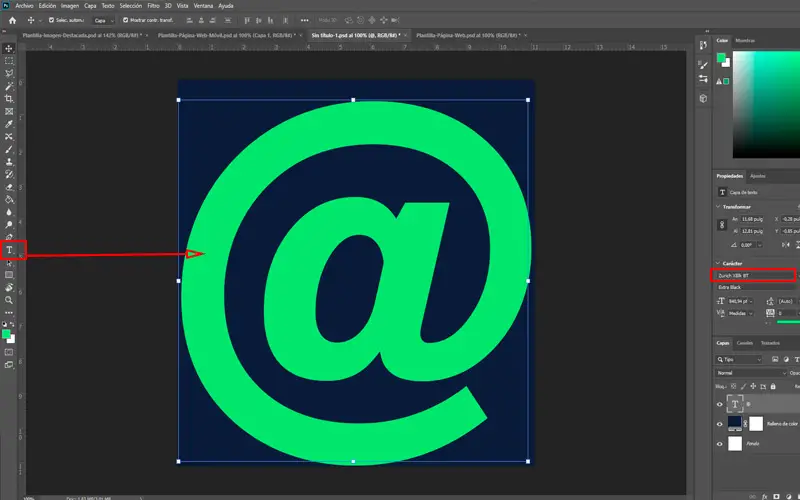Viewport: 800px width, 500px height.
Task: Select the Rectangular Marquee tool
Action: (x=9, y=61)
